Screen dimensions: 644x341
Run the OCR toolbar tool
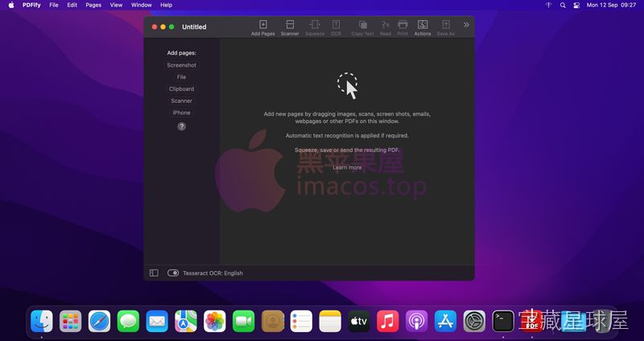(x=336, y=27)
